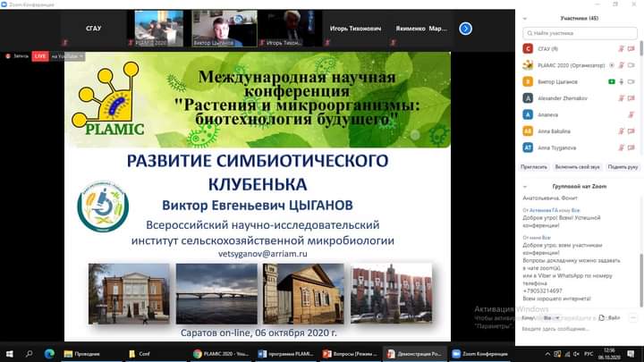Viewport: 644px width, 362px height.
Task: Click muted mic icon for Ananeva
Action: coord(631,114)
